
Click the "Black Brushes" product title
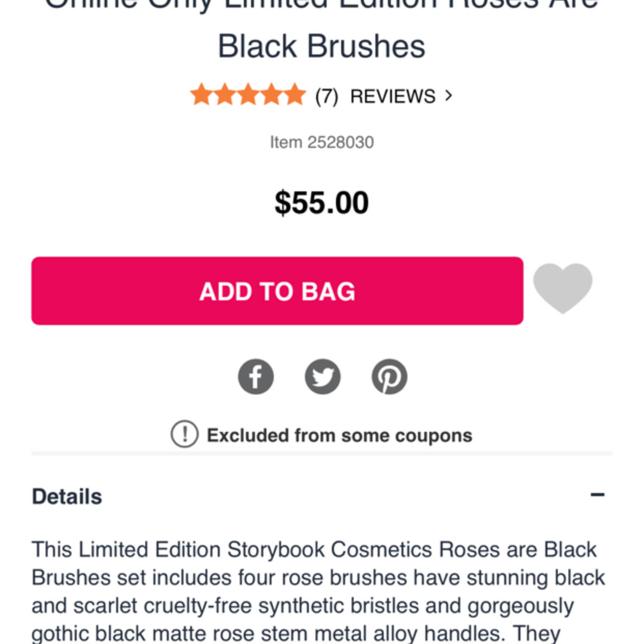[x=321, y=46]
